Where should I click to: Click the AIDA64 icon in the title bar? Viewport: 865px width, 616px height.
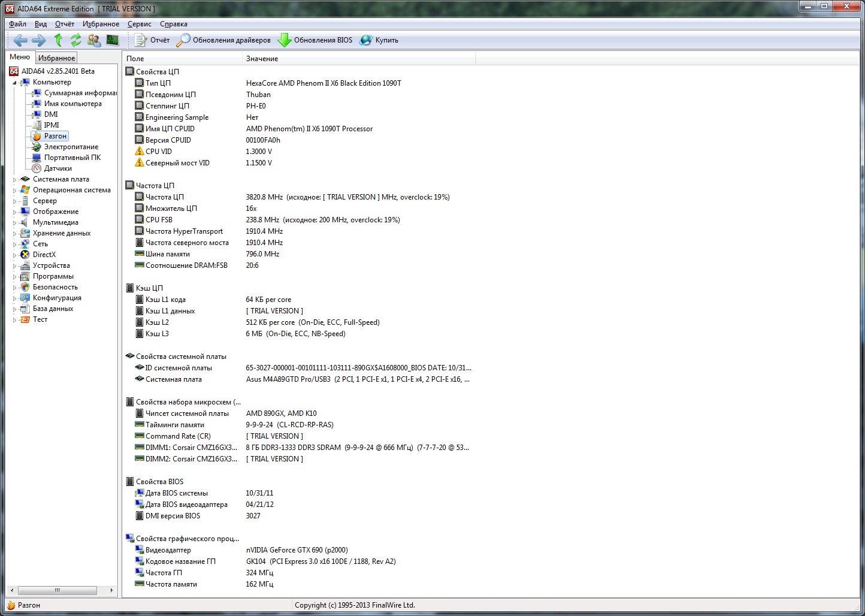[10, 8]
